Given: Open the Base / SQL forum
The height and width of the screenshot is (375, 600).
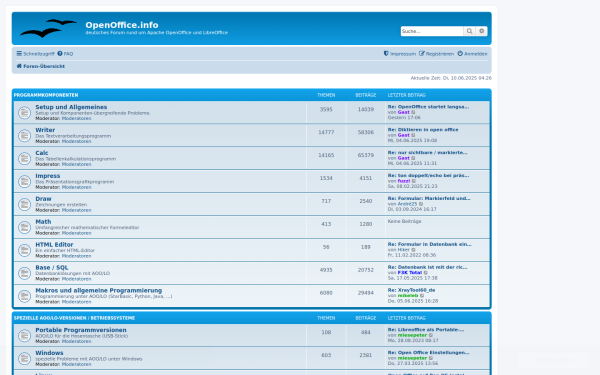Looking at the screenshot, I should pos(52,267).
